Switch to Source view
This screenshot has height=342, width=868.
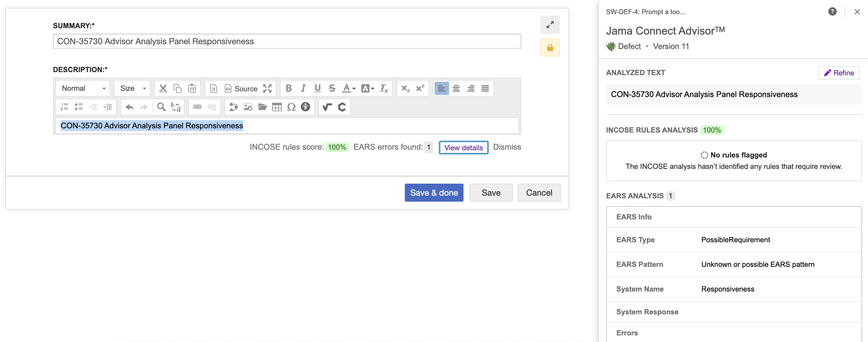pyautogui.click(x=241, y=89)
